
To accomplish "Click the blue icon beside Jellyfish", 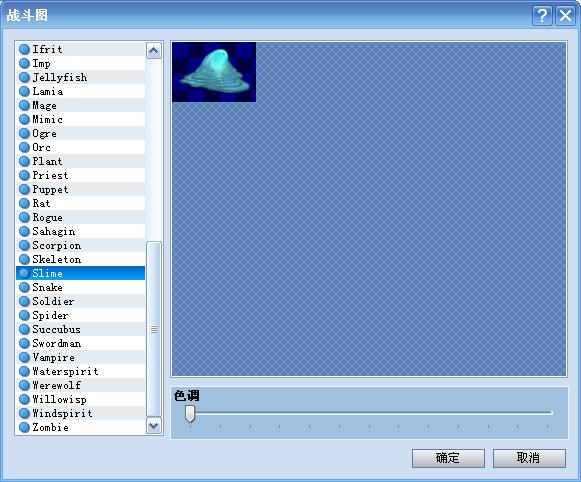I will tap(24, 77).
